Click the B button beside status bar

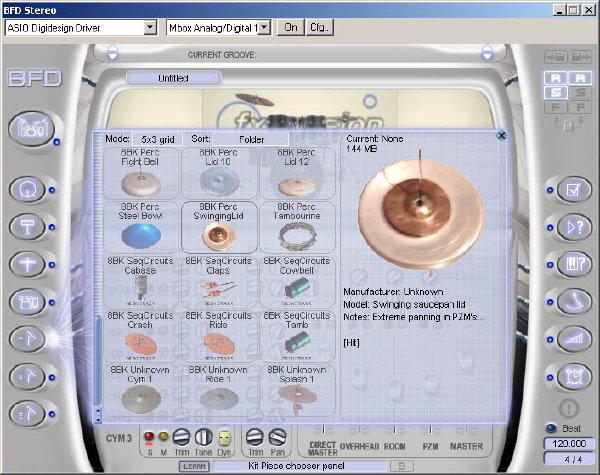tap(402, 466)
